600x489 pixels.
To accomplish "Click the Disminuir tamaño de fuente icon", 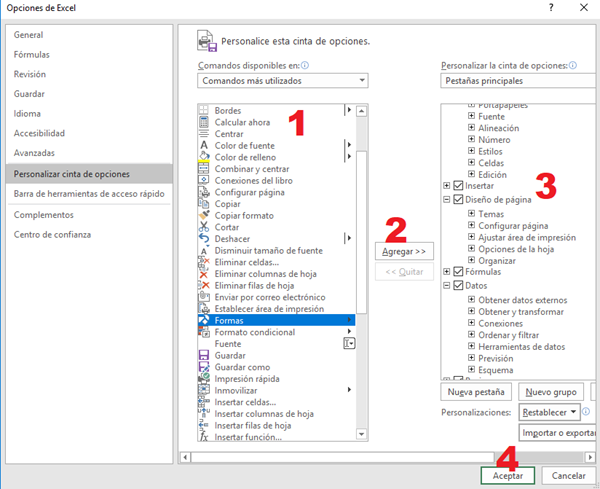I will tap(204, 251).
